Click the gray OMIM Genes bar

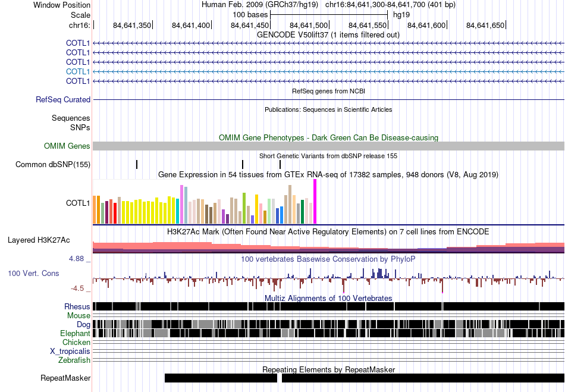328,146
